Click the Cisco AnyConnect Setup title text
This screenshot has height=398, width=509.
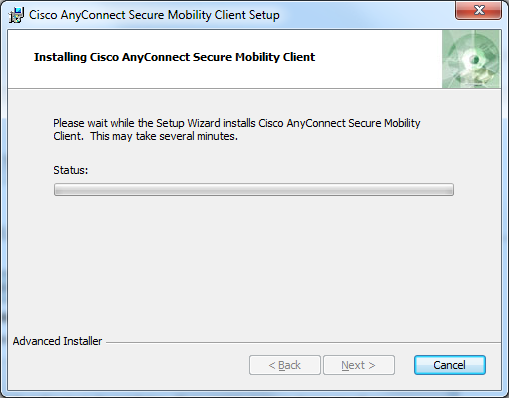point(154,15)
